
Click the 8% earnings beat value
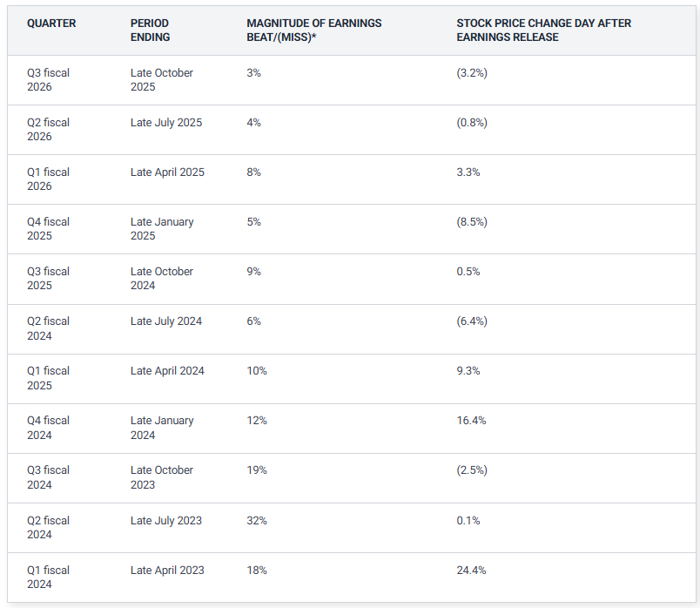click(x=254, y=172)
